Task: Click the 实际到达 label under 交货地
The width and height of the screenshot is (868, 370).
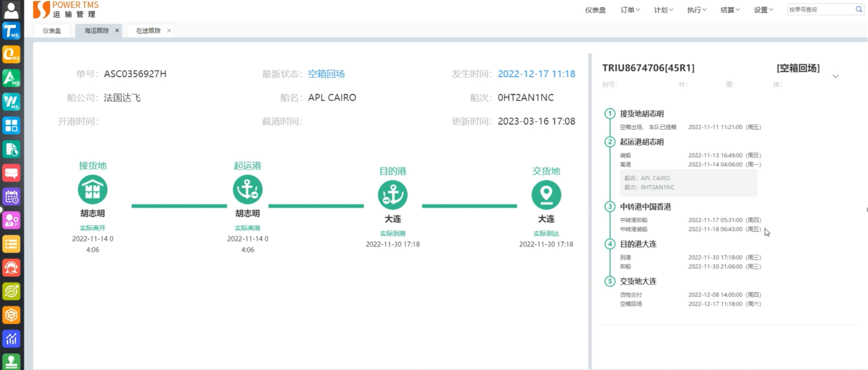Action: 546,233
